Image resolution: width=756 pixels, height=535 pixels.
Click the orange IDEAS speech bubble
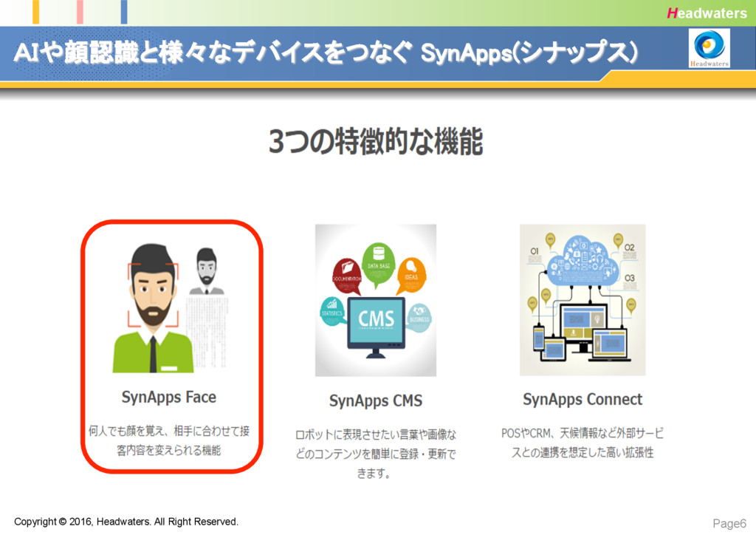click(x=410, y=275)
